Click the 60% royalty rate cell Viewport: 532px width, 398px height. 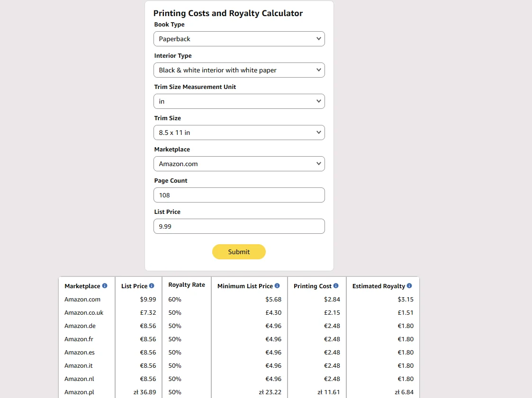point(175,300)
